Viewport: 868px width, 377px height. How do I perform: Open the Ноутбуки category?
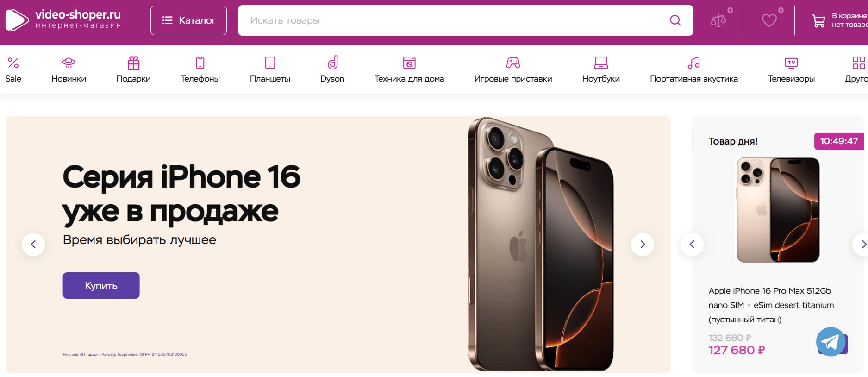click(601, 69)
